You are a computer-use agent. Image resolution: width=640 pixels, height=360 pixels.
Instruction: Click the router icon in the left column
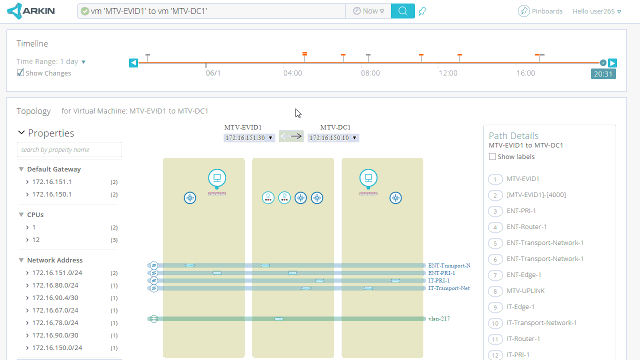pos(190,198)
